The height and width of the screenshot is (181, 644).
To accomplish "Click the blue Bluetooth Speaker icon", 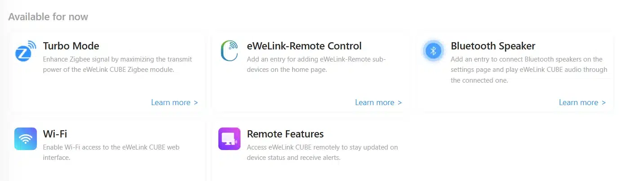I will tap(433, 51).
